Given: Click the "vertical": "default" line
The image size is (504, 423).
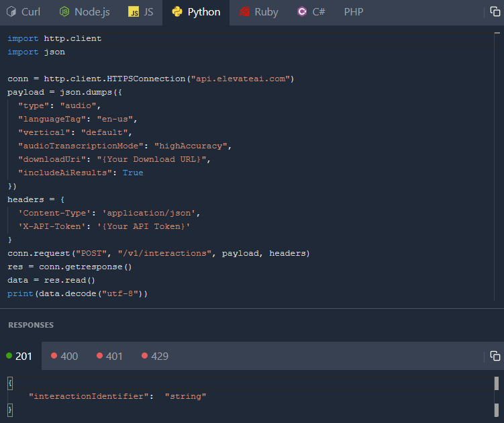Looking at the screenshot, I should coord(75,132).
